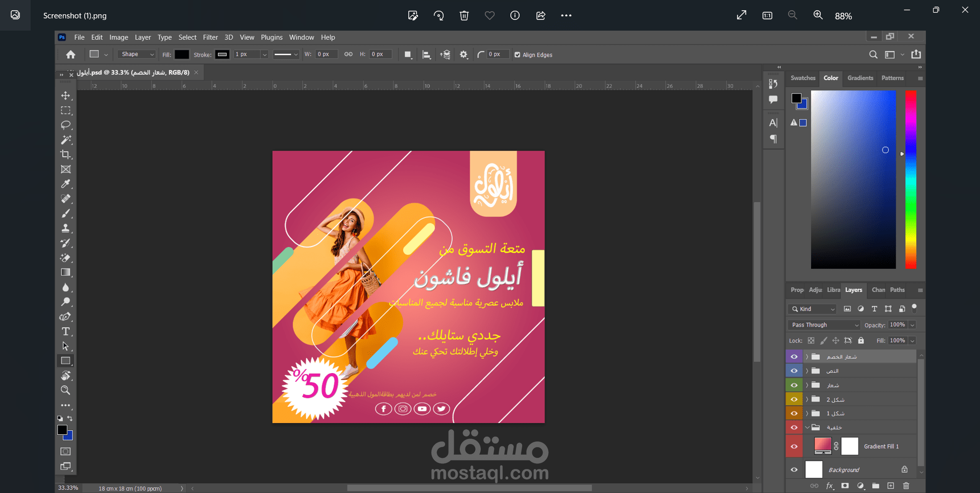This screenshot has height=493, width=980.
Task: Hide the خلفية layer group
Action: coord(794,428)
